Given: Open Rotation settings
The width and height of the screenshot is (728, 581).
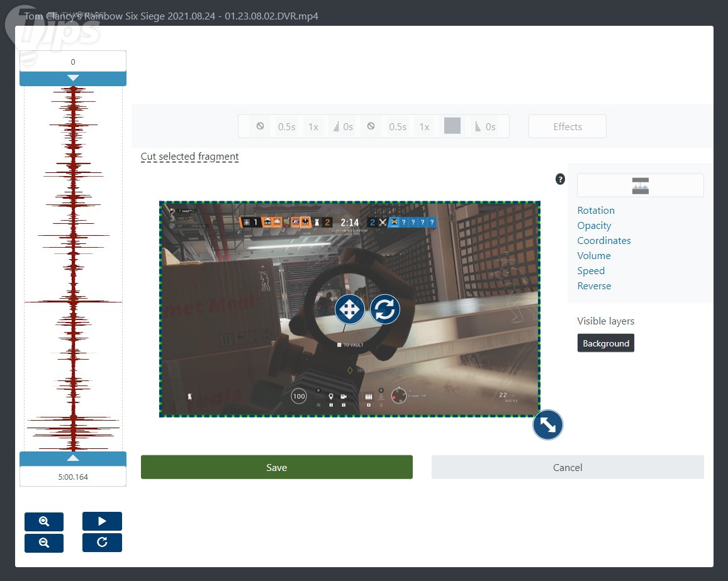Looking at the screenshot, I should (596, 210).
